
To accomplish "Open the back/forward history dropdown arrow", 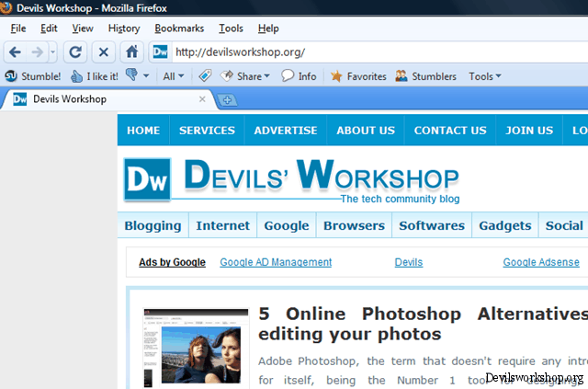I will click(x=53, y=51).
